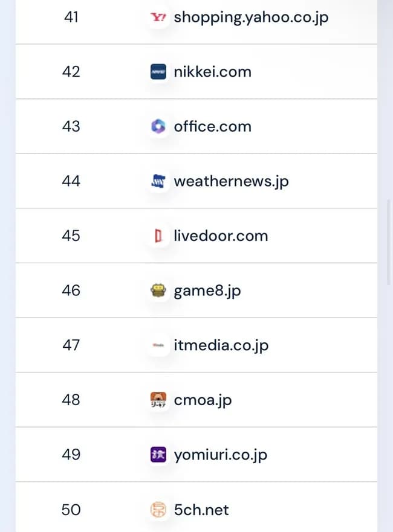Image resolution: width=393 pixels, height=532 pixels.
Task: Open the yomiuri.co.jp link
Action: click(221, 454)
